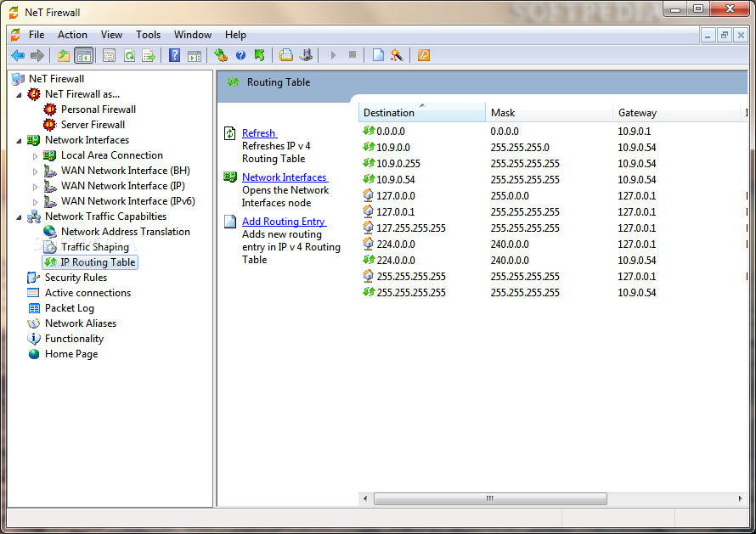756x534 pixels.
Task: Sort by the Destination column header
Action: click(422, 112)
